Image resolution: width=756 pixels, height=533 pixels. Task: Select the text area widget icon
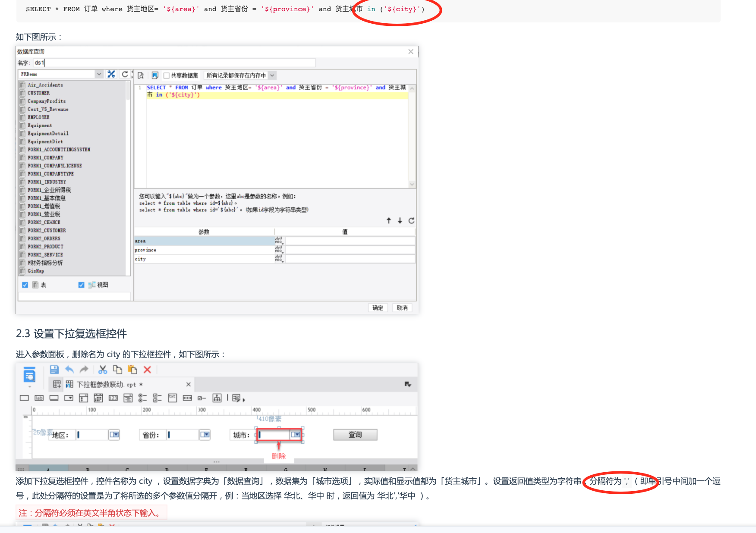click(172, 398)
